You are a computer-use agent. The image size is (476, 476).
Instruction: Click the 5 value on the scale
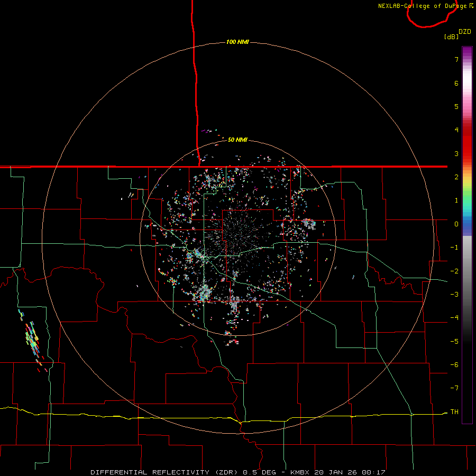tap(456, 106)
